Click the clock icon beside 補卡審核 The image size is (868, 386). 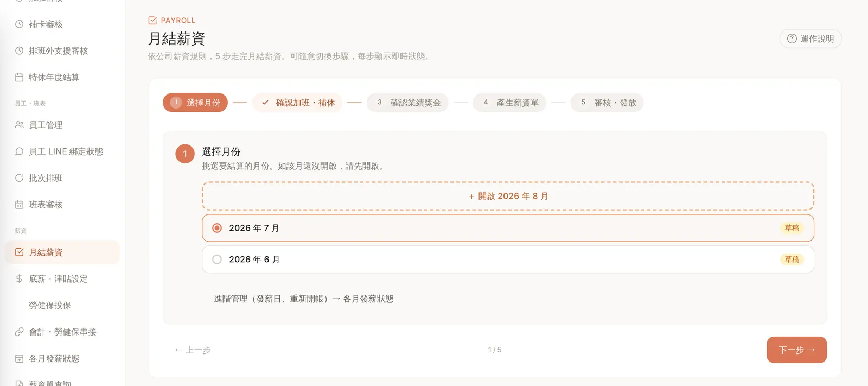[x=19, y=24]
